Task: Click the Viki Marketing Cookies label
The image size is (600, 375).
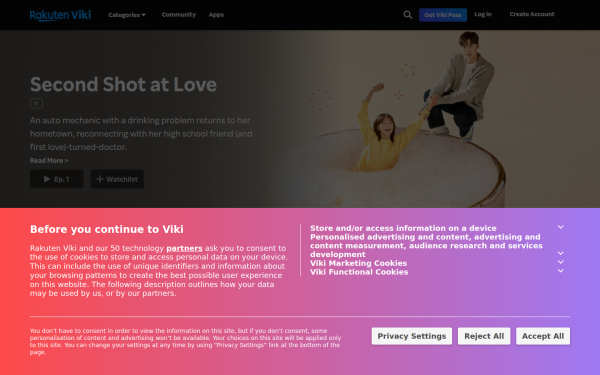Action: click(x=359, y=263)
